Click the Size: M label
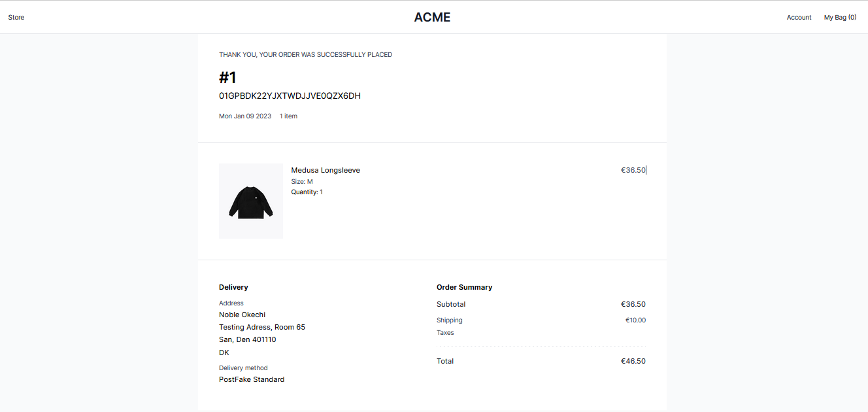The width and height of the screenshot is (868, 412). (x=302, y=181)
